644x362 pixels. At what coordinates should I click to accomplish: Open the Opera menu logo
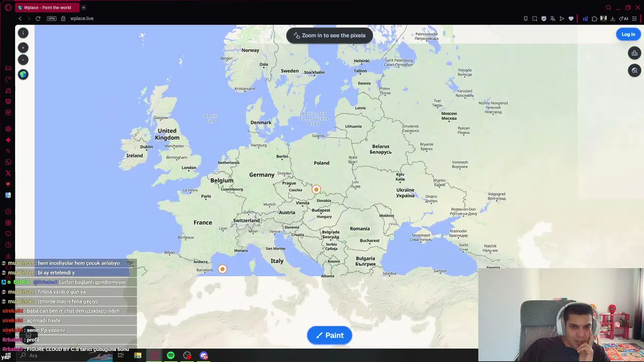click(8, 8)
